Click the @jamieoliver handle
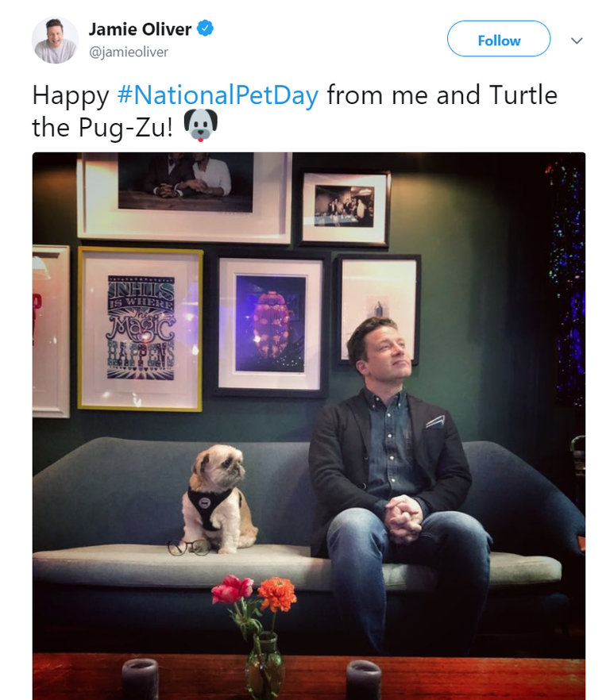Viewport: 610px width, 700px height. coord(129,52)
